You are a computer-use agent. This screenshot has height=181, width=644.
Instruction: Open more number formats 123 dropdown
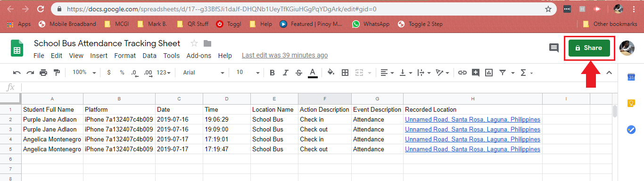point(164,73)
